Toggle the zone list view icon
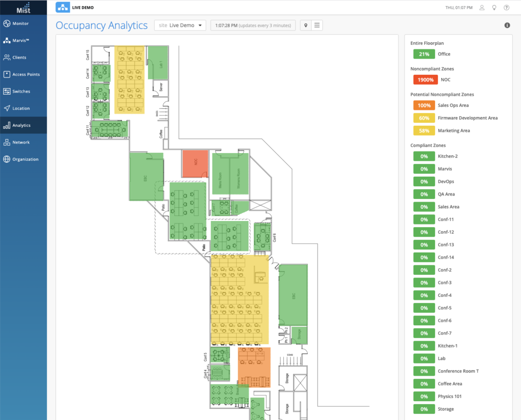 tap(316, 24)
